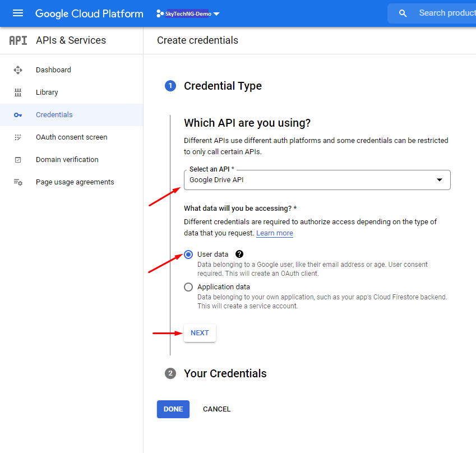The height and width of the screenshot is (453, 476).
Task: Click the OAuth consent screen icon
Action: (x=18, y=137)
